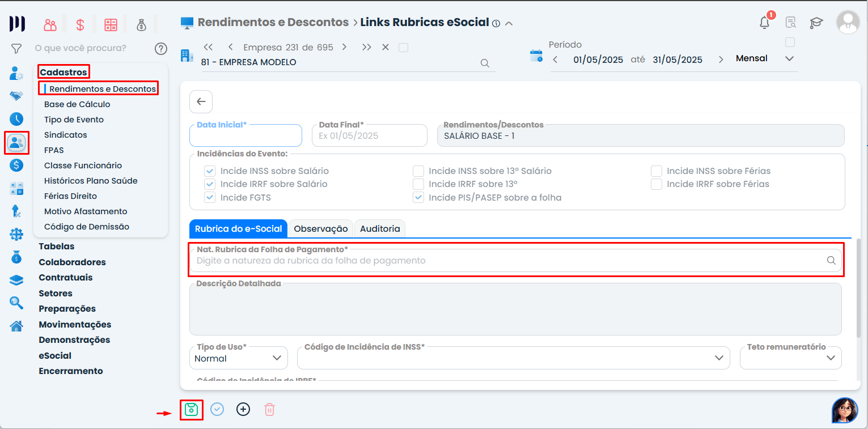Open Base de Cálculo in sidebar
Screen dimensions: 868x429
(x=77, y=104)
